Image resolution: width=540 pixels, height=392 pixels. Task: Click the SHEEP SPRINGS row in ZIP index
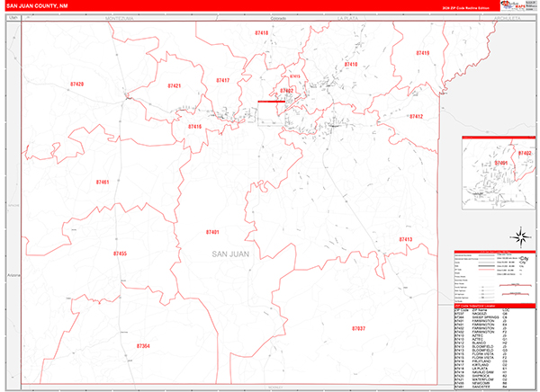pyautogui.click(x=481, y=317)
